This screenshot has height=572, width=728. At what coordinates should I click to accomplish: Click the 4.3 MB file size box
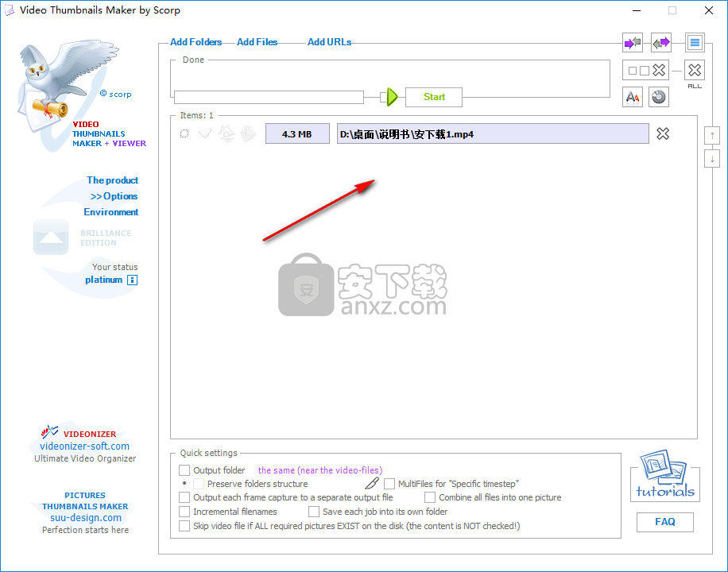(297, 133)
